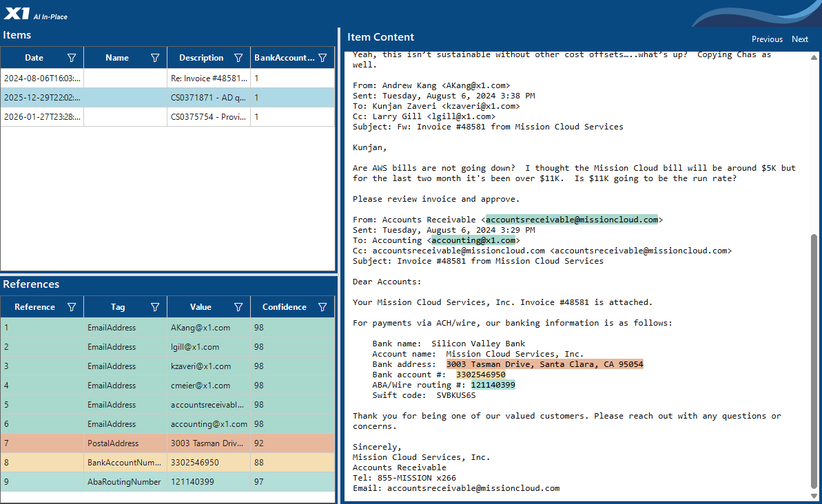The image size is (822, 504).
Task: Select the cmeier@x1.com reference row
Action: click(x=167, y=386)
